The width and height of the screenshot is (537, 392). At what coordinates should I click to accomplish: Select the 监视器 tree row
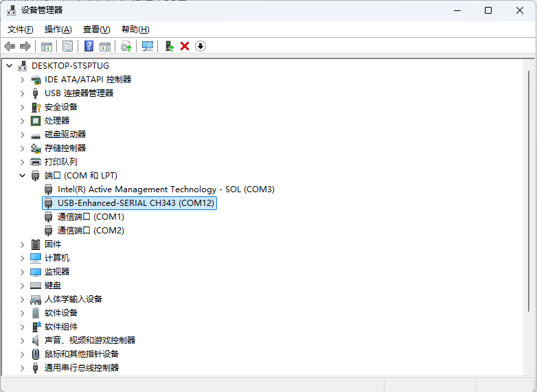coord(57,272)
